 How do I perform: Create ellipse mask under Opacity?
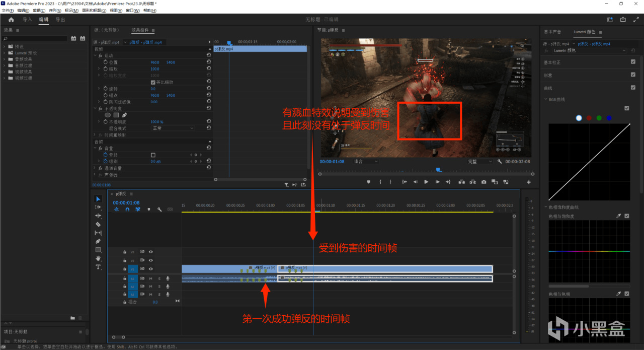point(107,115)
